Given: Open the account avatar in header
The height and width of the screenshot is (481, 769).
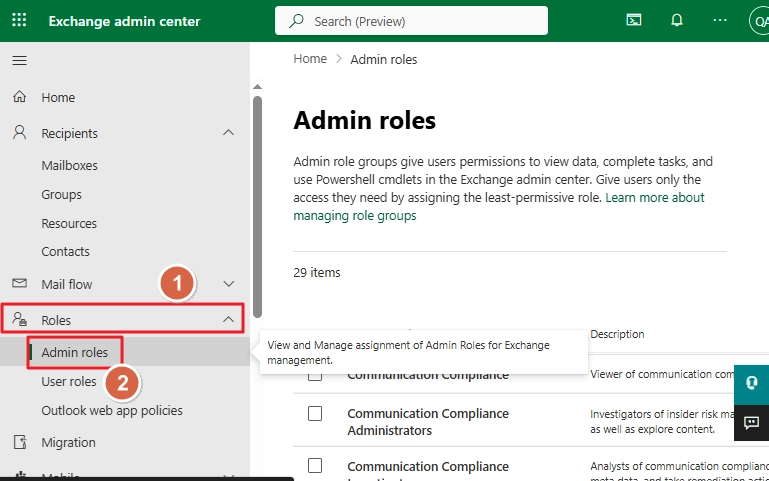Looking at the screenshot, I should point(759,21).
